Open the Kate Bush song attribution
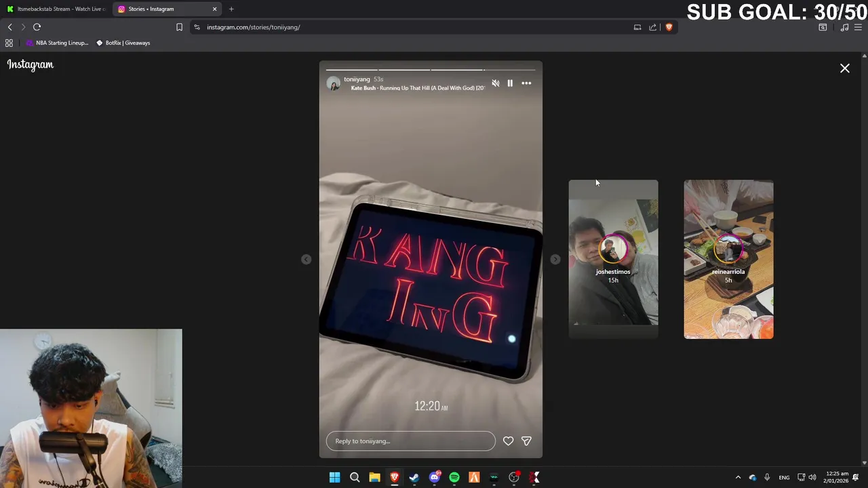Screen dimensions: 868x488 click(418, 88)
